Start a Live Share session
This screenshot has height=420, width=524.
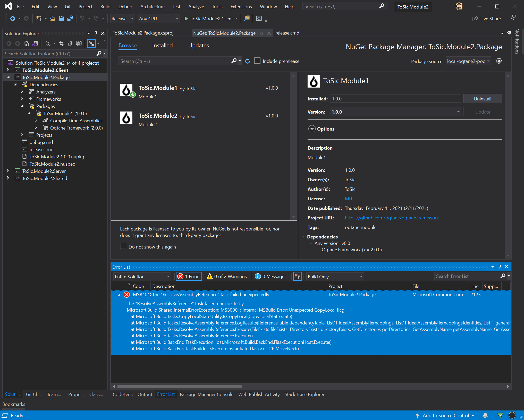[486, 19]
